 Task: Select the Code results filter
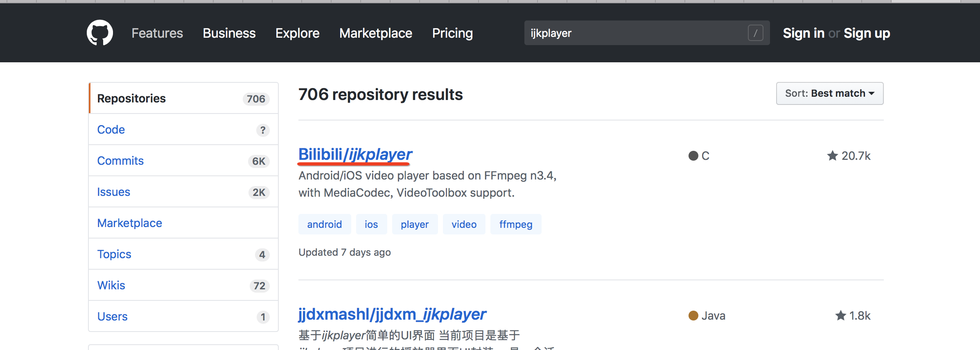coord(111,130)
